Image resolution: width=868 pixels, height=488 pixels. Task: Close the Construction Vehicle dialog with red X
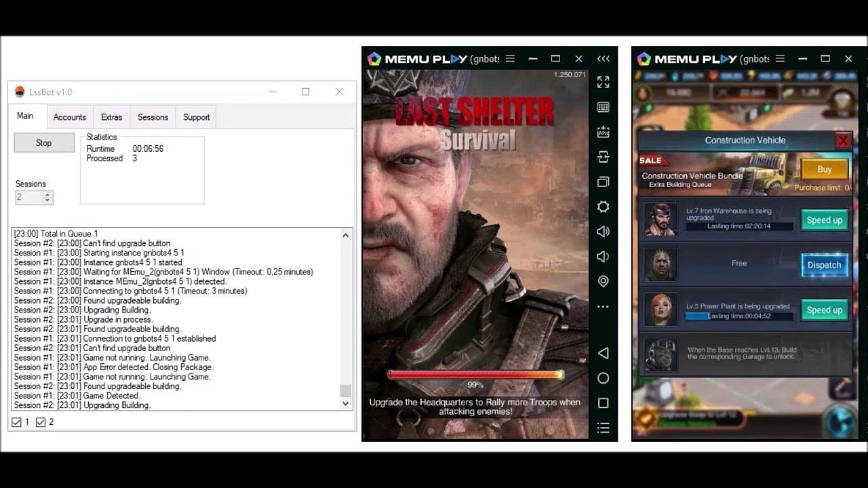pyautogui.click(x=843, y=140)
